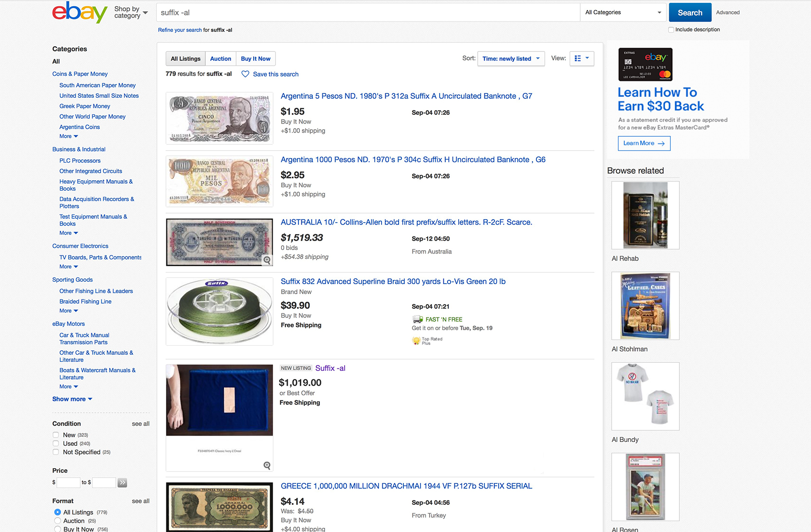Open Suffix 832 Advanced Superline Braid listing
811x532 pixels.
coord(393,281)
